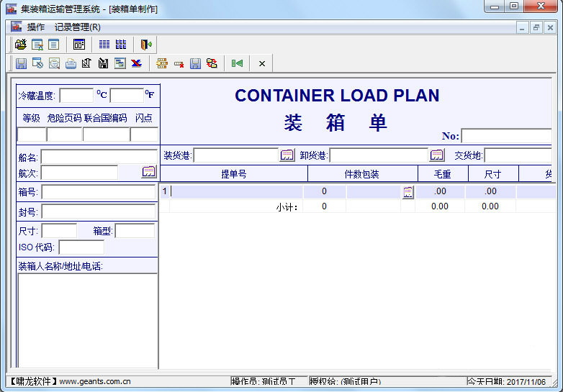Click the 毛重 .00 cell in row 1

tap(440, 191)
